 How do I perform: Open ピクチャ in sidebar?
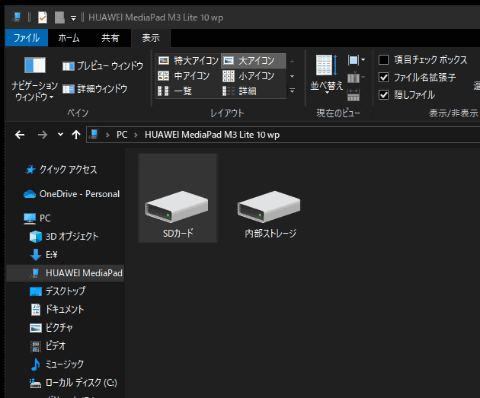point(51,328)
